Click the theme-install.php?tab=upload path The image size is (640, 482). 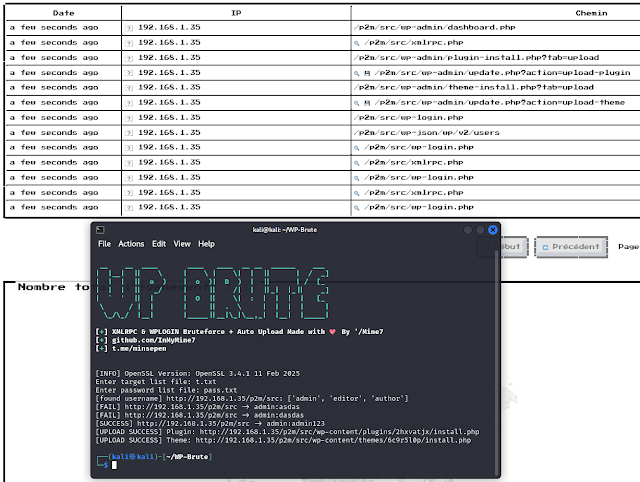click(473, 87)
